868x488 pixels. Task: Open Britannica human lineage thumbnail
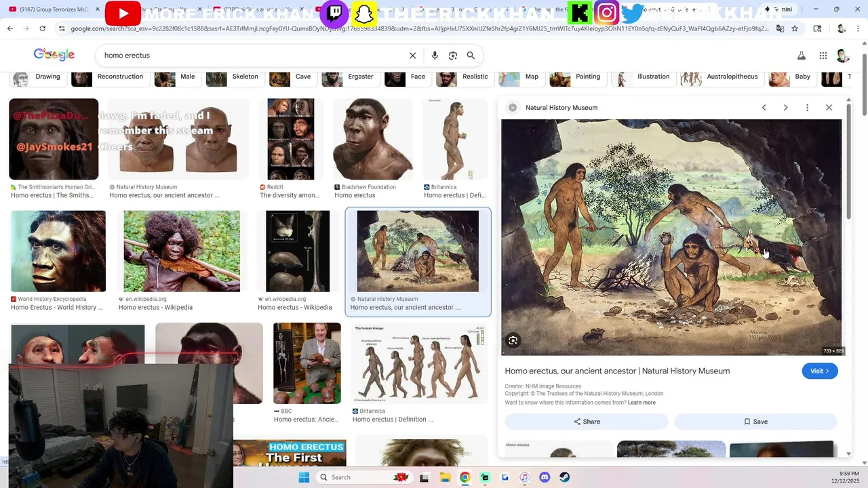click(x=420, y=363)
